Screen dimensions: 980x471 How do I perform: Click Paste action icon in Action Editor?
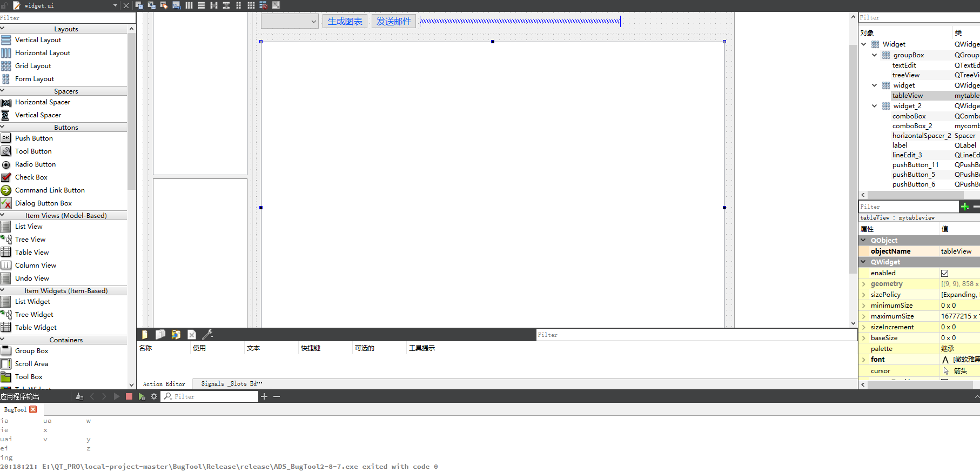tap(176, 335)
